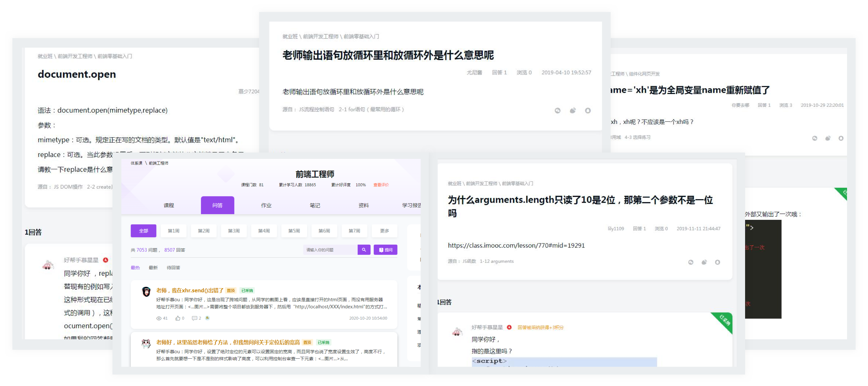Open the 作业 homework tab
Image resolution: width=868 pixels, height=386 pixels.
266,205
